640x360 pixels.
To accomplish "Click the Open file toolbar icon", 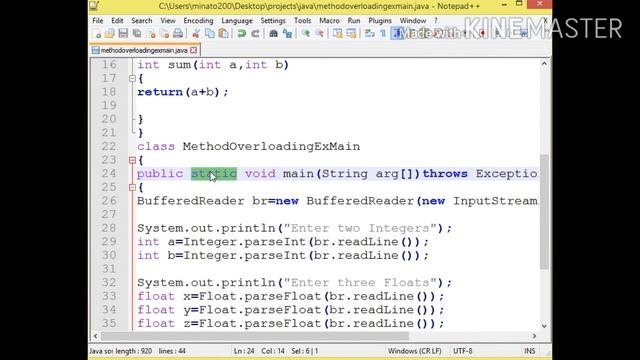I will (x=110, y=34).
